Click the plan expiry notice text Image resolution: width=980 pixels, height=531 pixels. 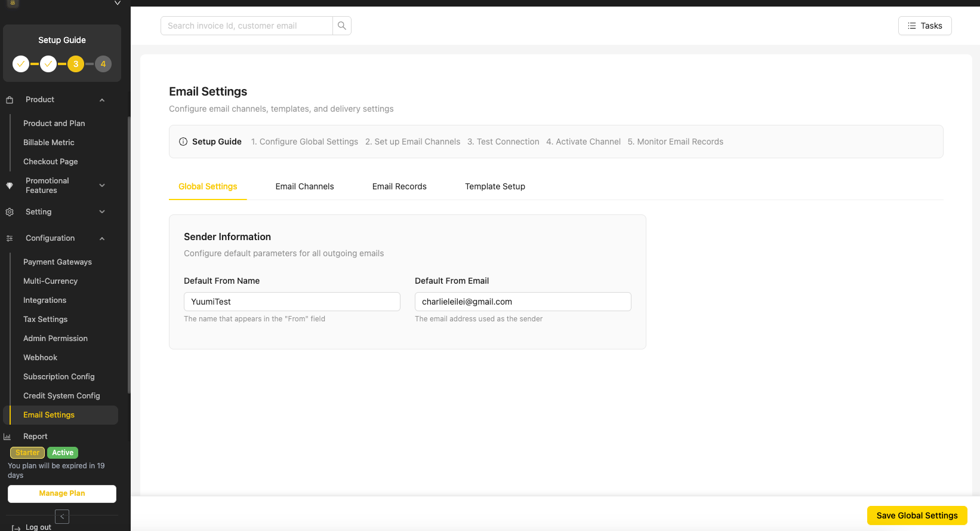56,471
